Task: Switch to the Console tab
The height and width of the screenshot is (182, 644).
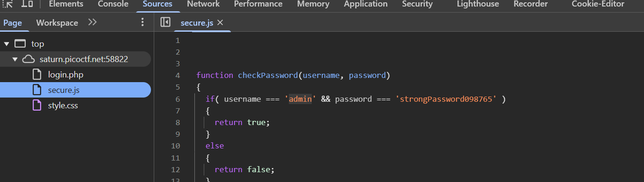Action: pos(113,4)
